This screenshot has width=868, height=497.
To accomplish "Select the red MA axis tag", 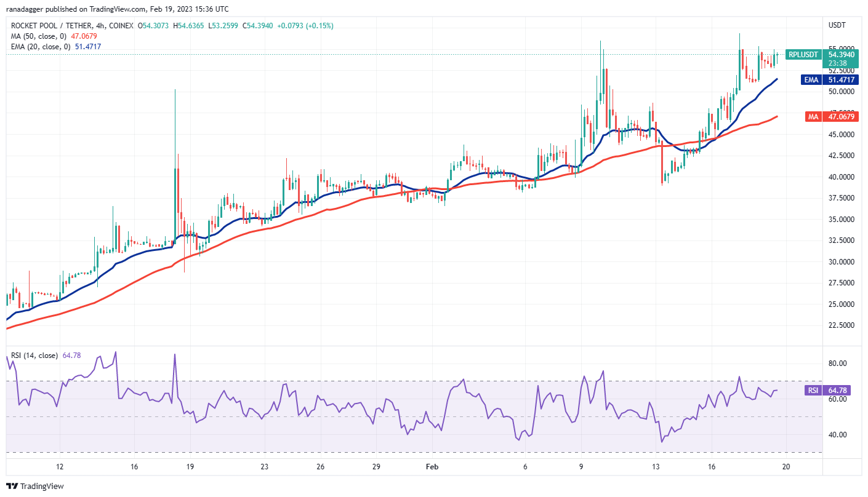I will (x=813, y=116).
